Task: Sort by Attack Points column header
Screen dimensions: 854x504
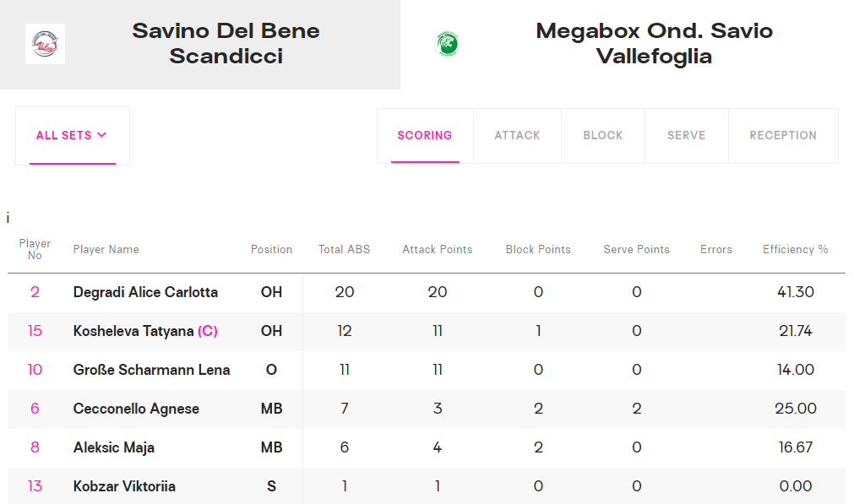Action: point(438,249)
